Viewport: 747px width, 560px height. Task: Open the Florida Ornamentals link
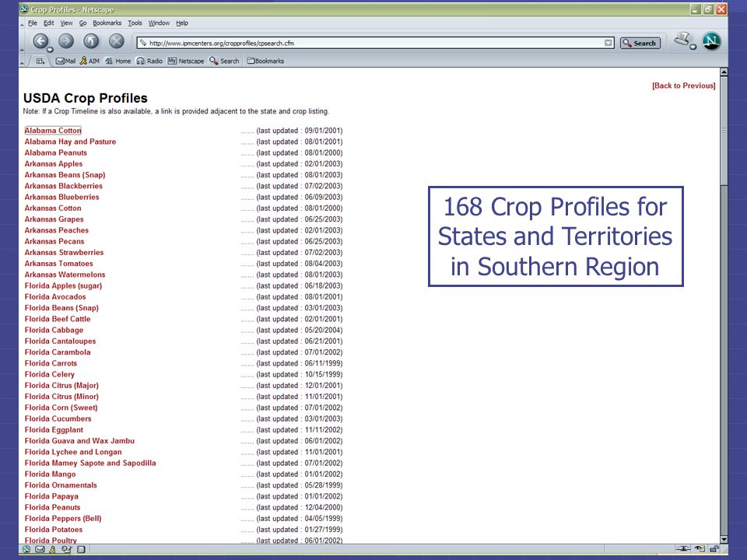pyautogui.click(x=61, y=485)
